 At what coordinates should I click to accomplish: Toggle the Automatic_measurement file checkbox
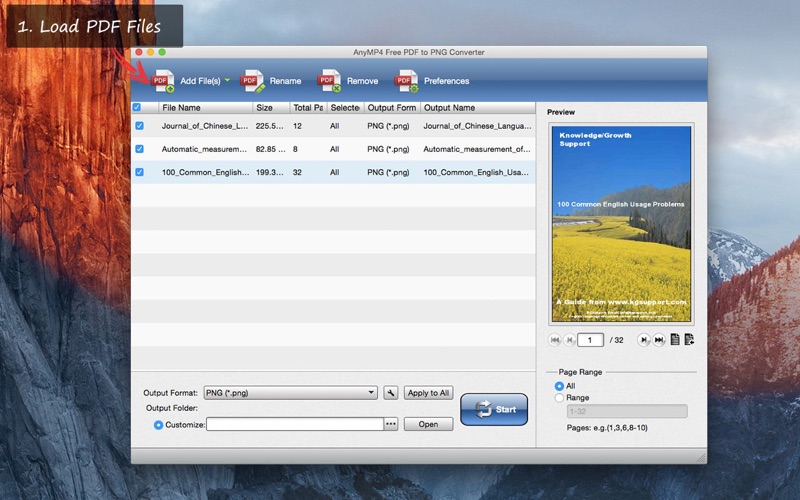[x=139, y=149]
